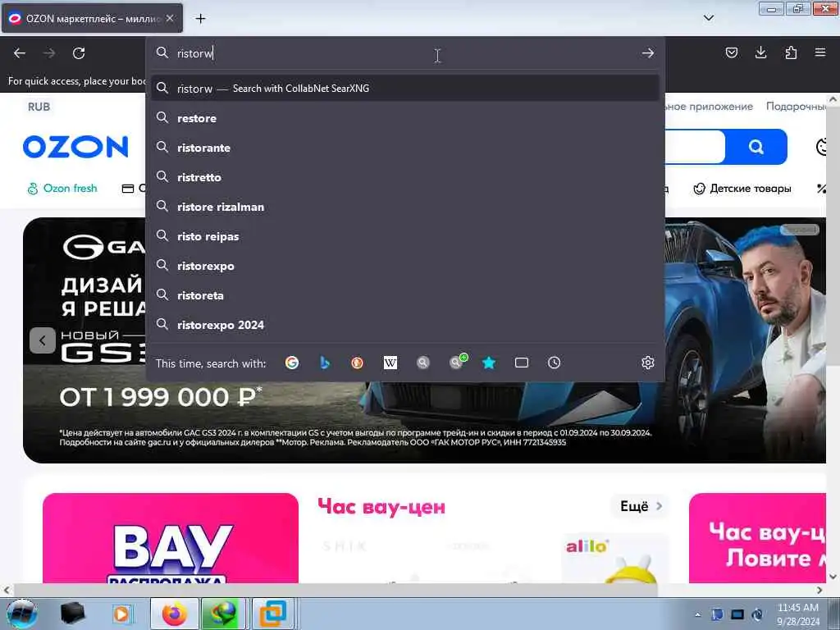Viewport: 840px width, 630px height.
Task: Choose the ristoreta suggestion
Action: (405, 295)
